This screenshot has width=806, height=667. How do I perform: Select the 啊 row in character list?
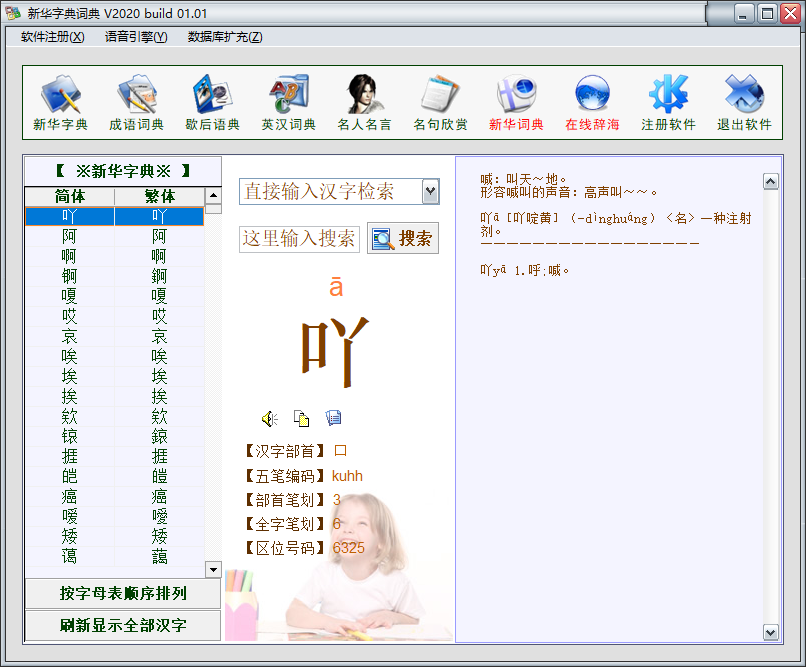tap(69, 256)
